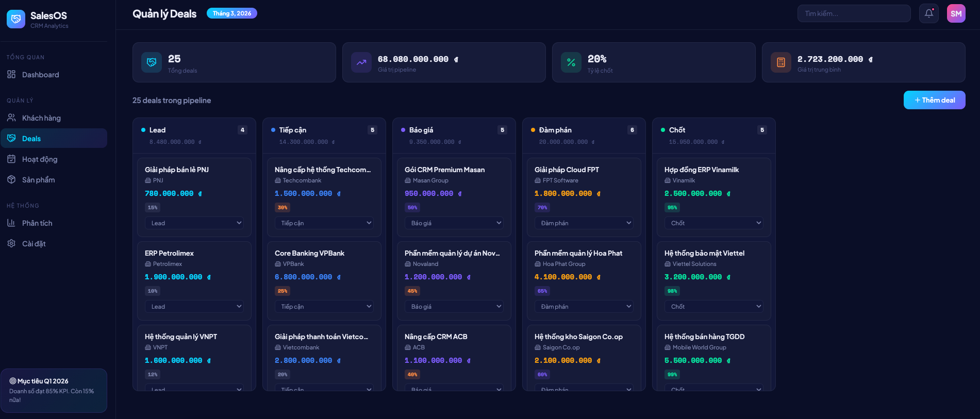Viewport: 980px width, 419px height.
Task: Open the SM user avatar menu
Action: pos(956,13)
